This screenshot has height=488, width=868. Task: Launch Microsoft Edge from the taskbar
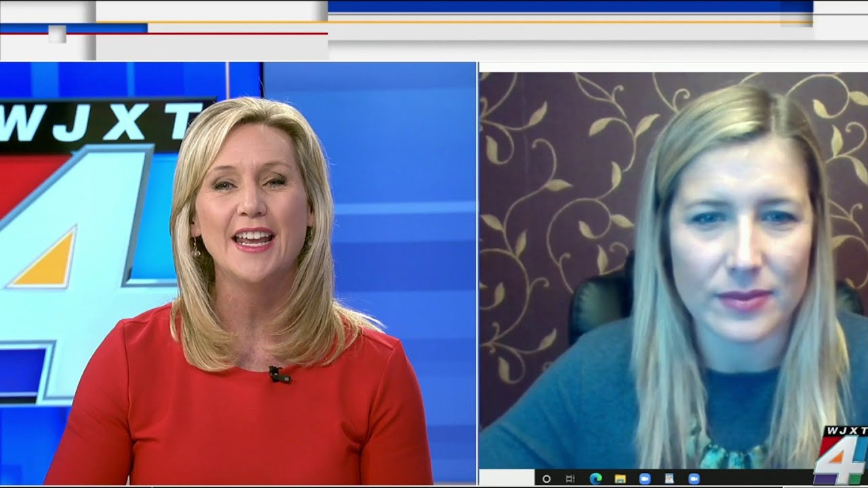tap(595, 479)
